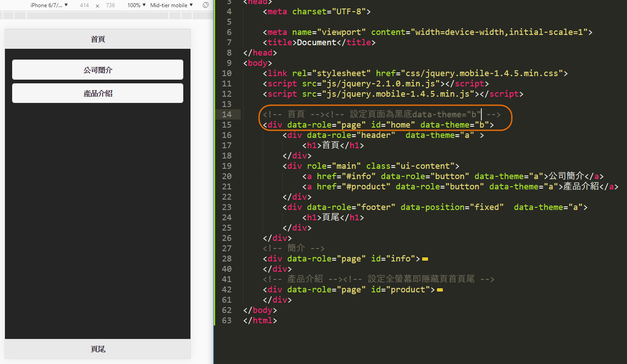The width and height of the screenshot is (627, 364).
Task: Click the rotate device orientation icon
Action: click(x=206, y=5)
